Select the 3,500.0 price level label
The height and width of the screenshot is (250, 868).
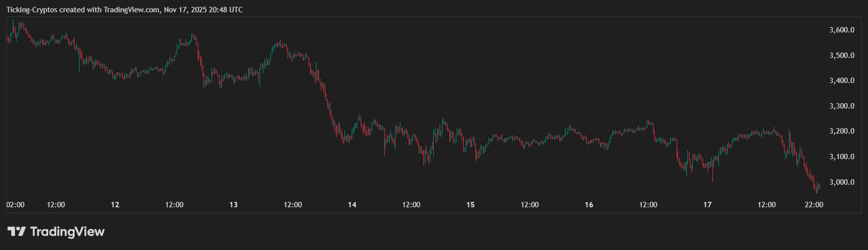[842, 56]
